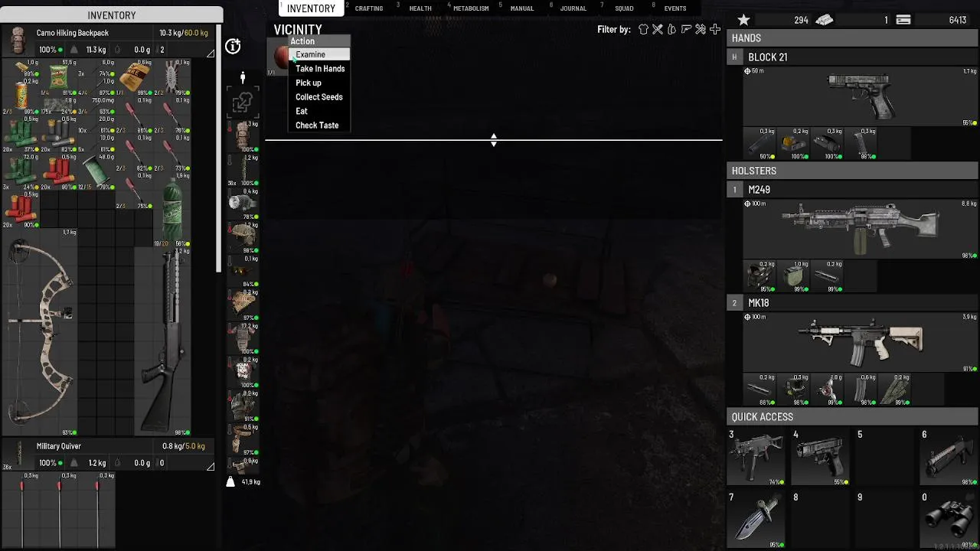Click the Camo Hiking Backpack name text
Screen dimensions: 980x551
73,33
